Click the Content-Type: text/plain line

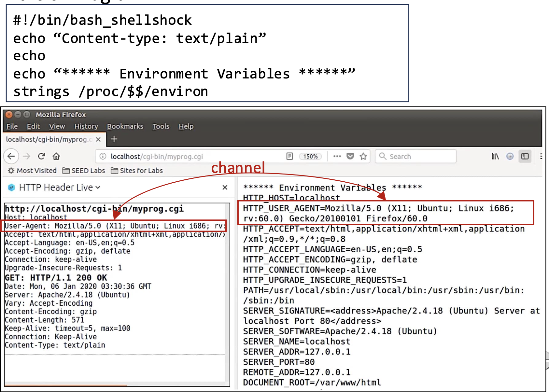tap(55, 345)
